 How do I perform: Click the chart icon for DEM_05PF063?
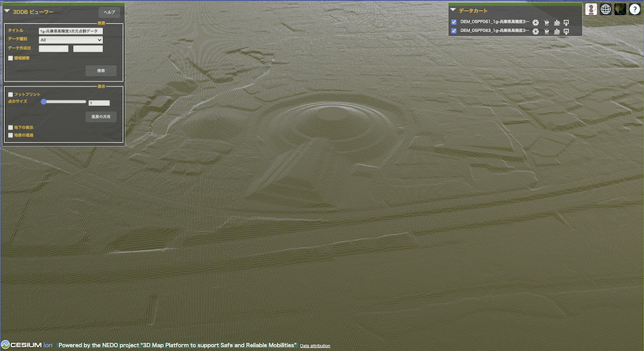[557, 32]
